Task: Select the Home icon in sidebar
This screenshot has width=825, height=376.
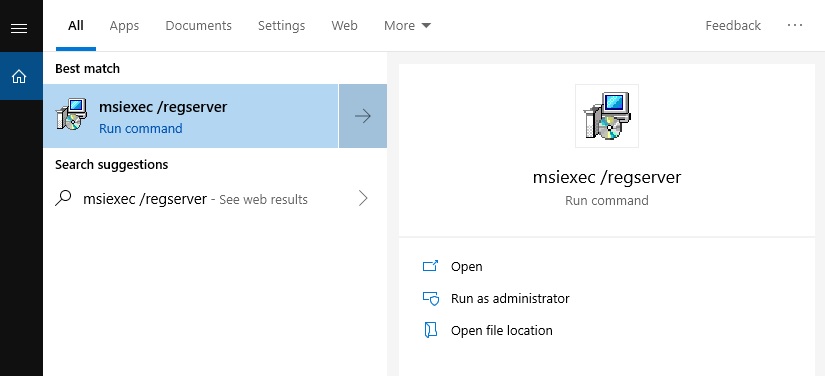Action: pyautogui.click(x=19, y=77)
